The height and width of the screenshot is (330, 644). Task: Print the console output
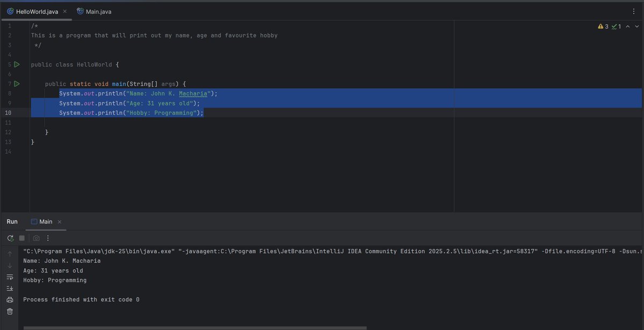[10, 299]
